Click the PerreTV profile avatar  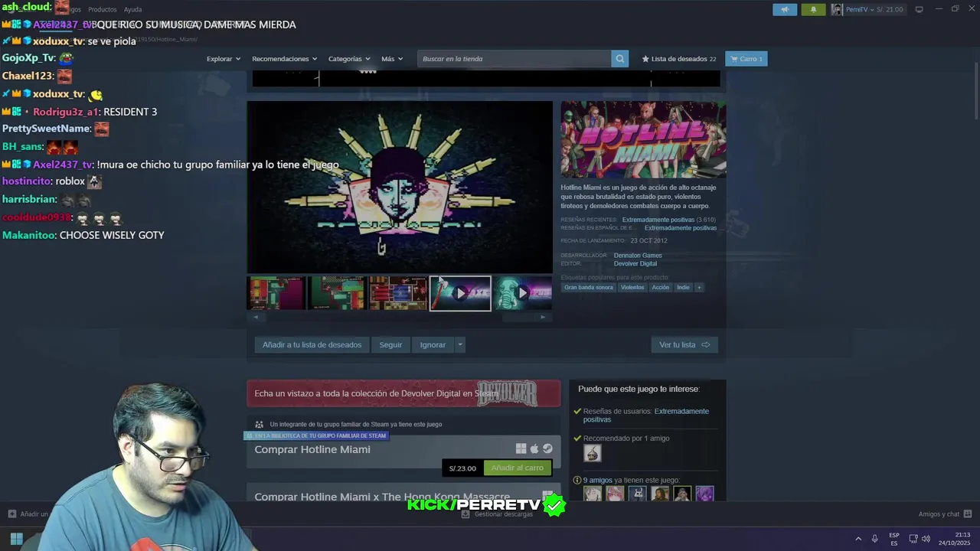click(x=837, y=9)
